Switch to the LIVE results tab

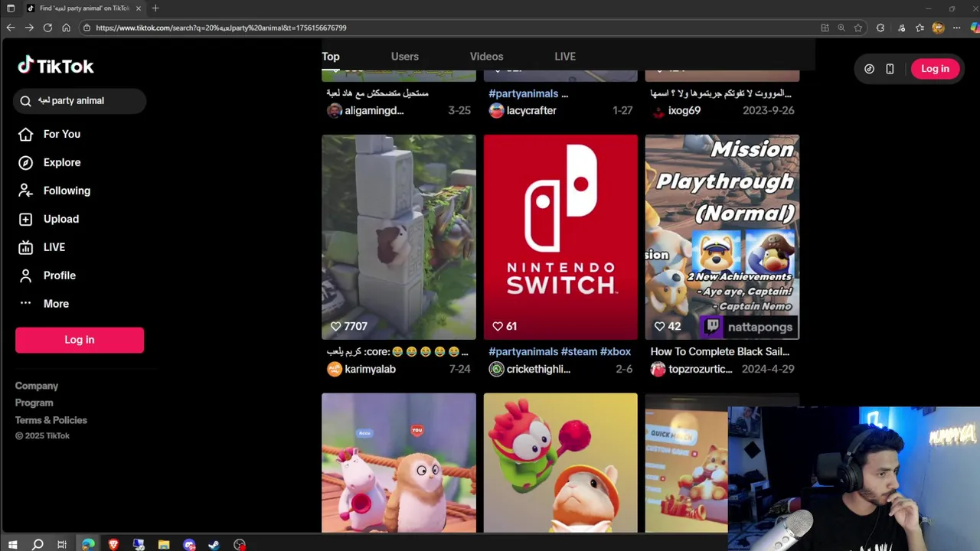coord(565,57)
